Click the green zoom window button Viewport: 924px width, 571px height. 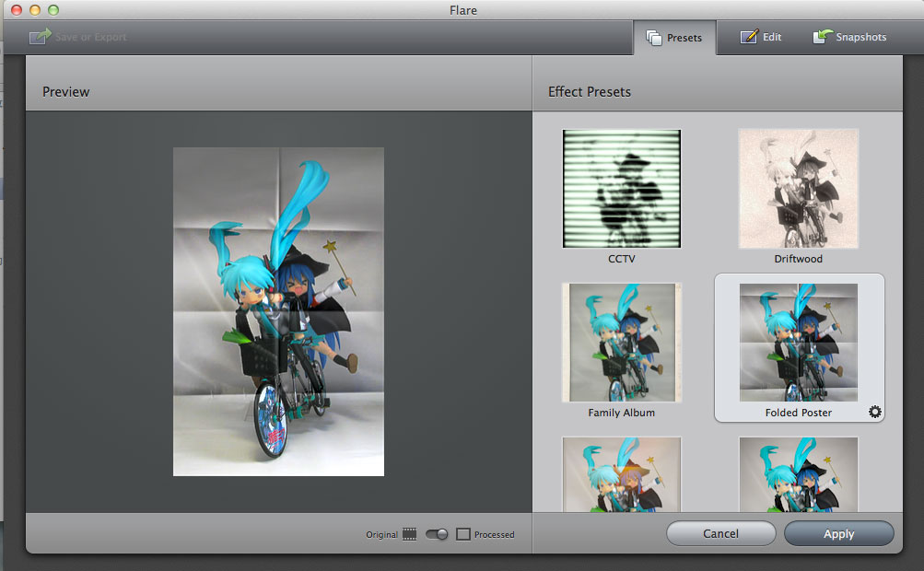pos(53,10)
